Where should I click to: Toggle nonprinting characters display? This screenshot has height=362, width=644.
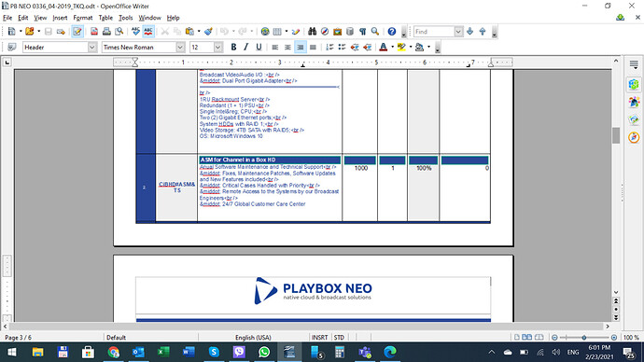362,32
